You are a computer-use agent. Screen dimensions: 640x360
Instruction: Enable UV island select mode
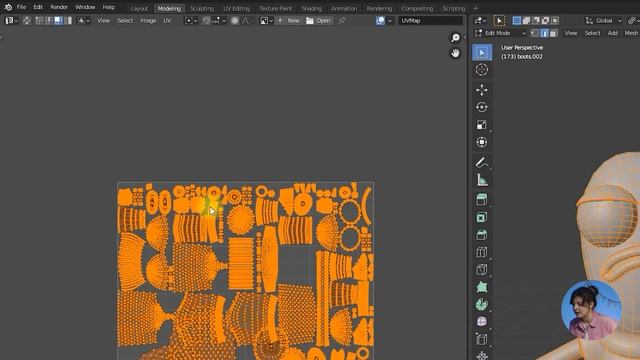point(68,20)
